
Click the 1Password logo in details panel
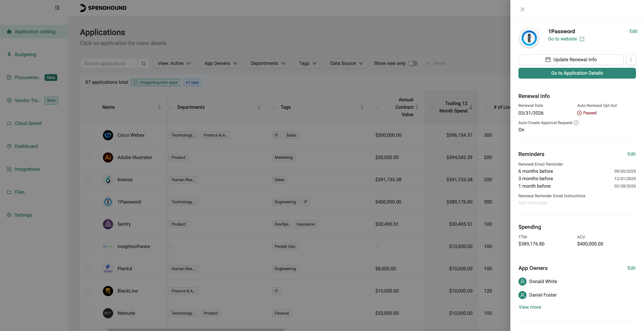[x=529, y=38]
